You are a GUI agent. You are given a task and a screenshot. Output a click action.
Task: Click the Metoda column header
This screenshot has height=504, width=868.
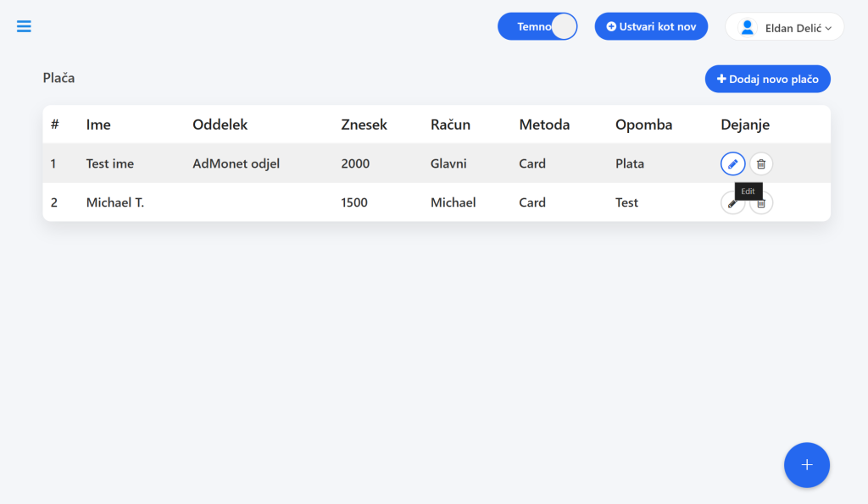click(x=544, y=125)
